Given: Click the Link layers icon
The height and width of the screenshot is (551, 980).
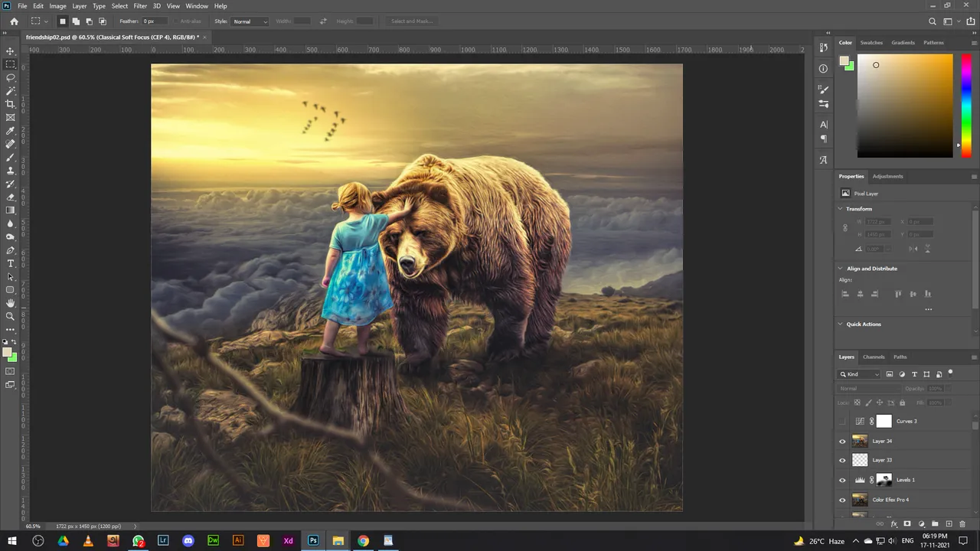Looking at the screenshot, I should pyautogui.click(x=880, y=524).
